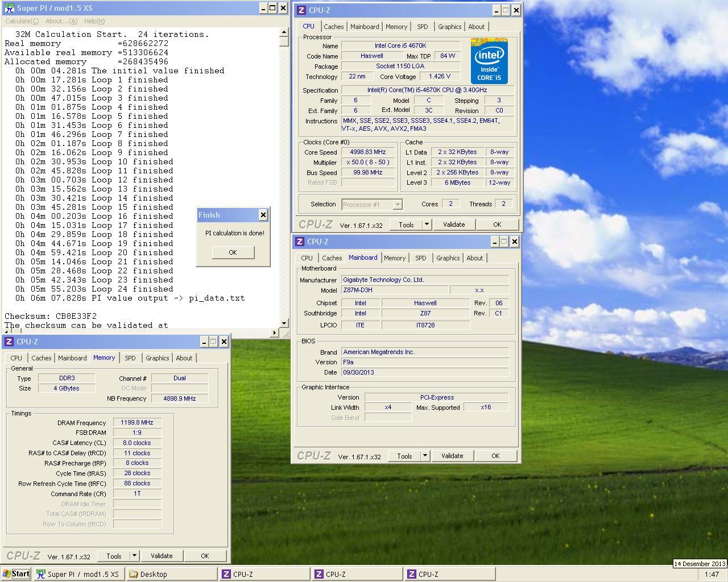The width and height of the screenshot is (728, 582).
Task: Click the taskbar clock showing 1:47
Action: (712, 575)
